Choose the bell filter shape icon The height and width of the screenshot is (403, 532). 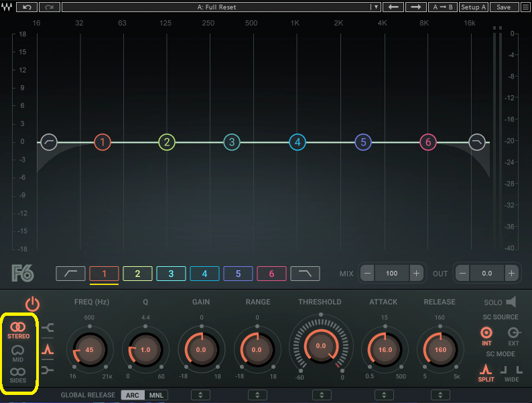tap(47, 349)
